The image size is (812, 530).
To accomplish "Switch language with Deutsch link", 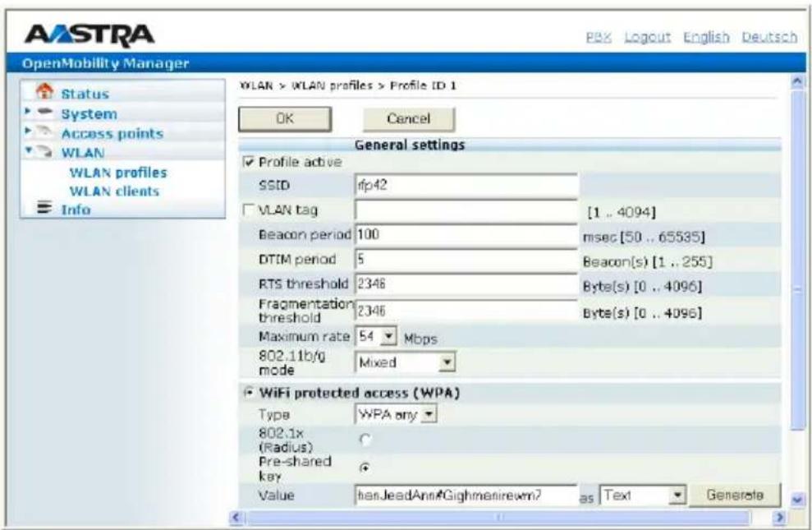I will tap(769, 37).
